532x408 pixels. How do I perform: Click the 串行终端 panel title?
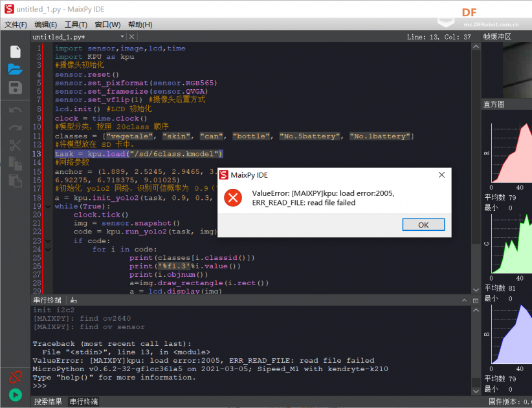47,300
